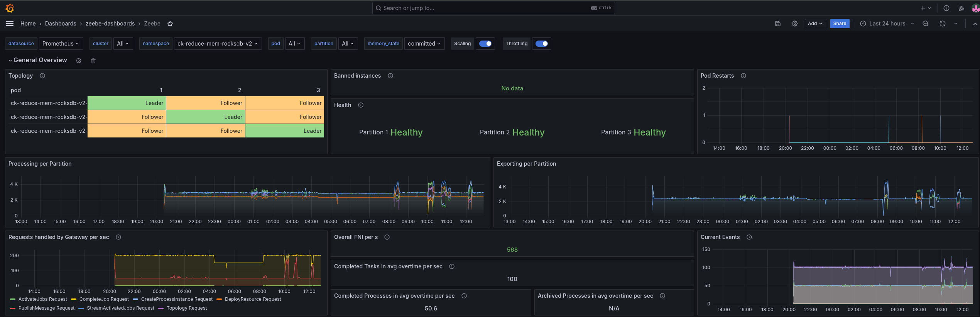This screenshot has width=980, height=317.
Task: Open the cluster All dropdown
Action: tap(123, 44)
